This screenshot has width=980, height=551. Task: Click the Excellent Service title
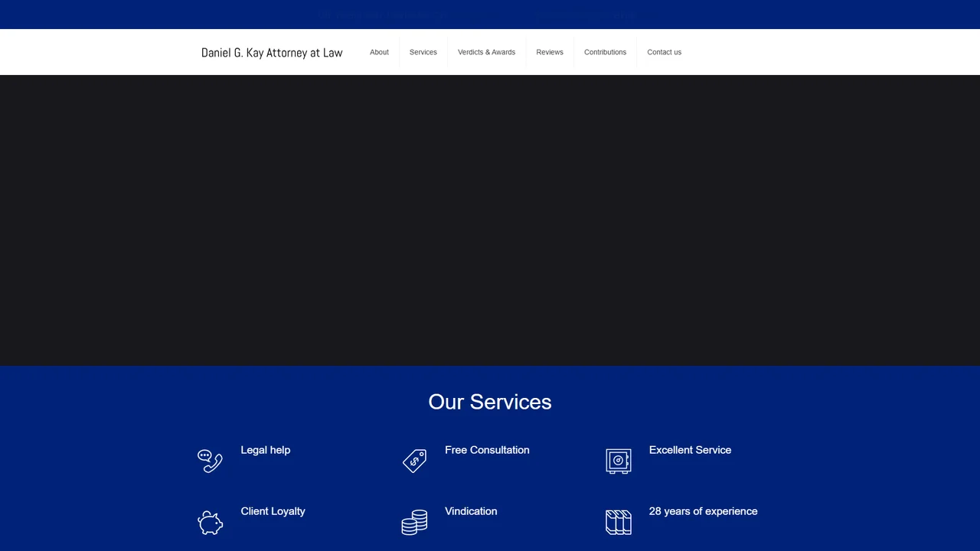[690, 450]
